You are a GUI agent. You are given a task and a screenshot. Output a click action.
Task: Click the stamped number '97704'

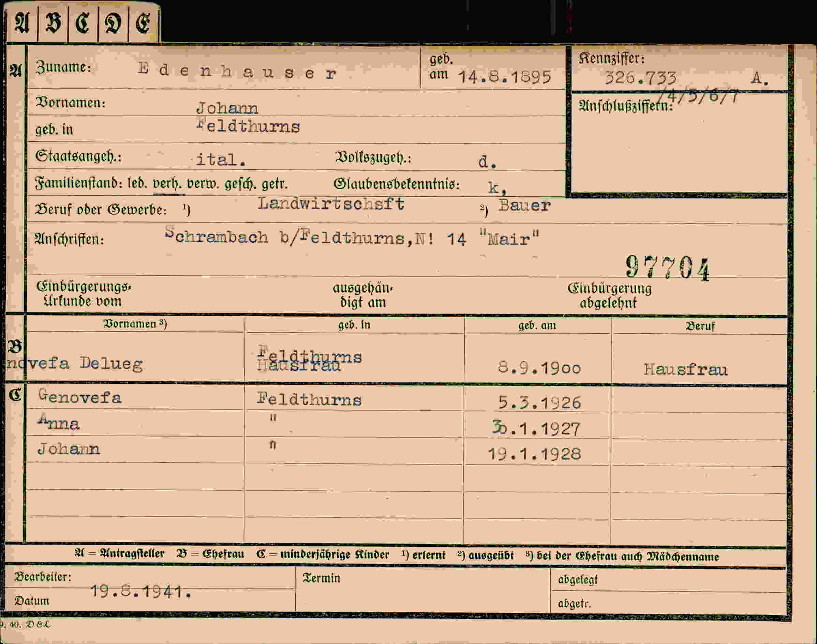[668, 268]
